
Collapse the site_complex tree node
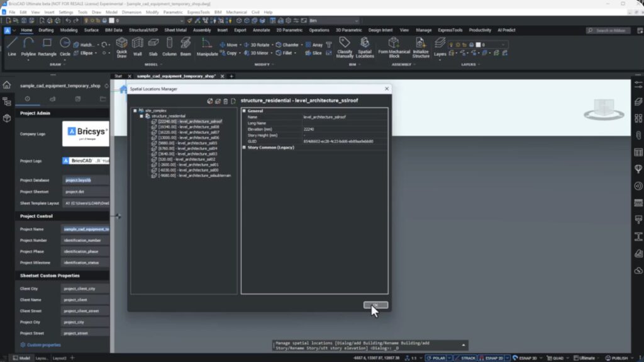(x=135, y=111)
